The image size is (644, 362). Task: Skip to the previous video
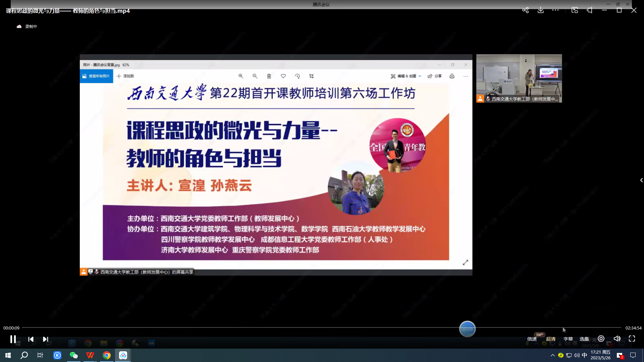click(31, 339)
